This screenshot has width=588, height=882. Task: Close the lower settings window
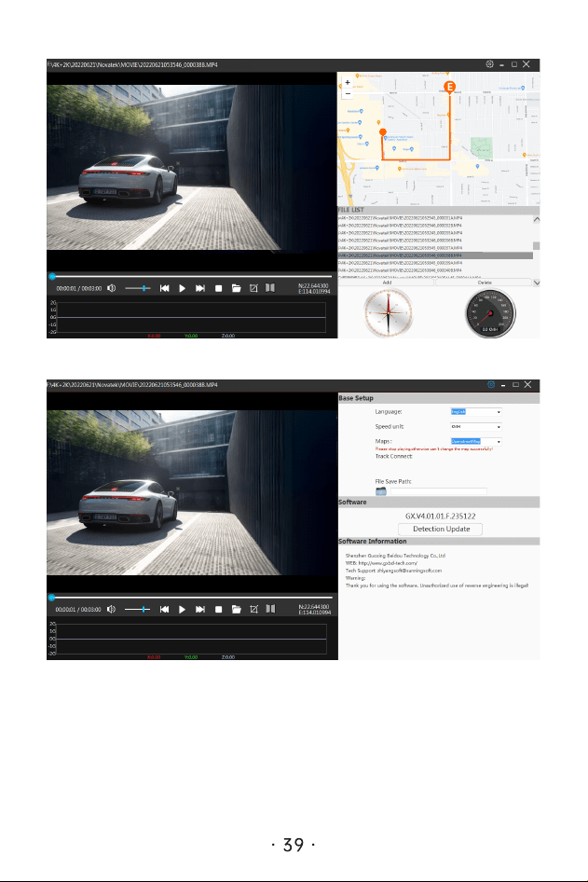[527, 385]
